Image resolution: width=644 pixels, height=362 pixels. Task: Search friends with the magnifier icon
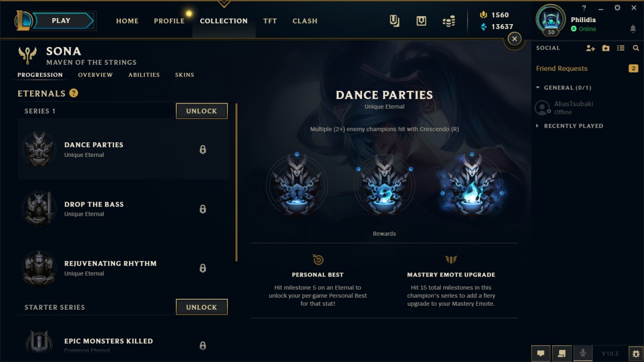[x=636, y=48]
